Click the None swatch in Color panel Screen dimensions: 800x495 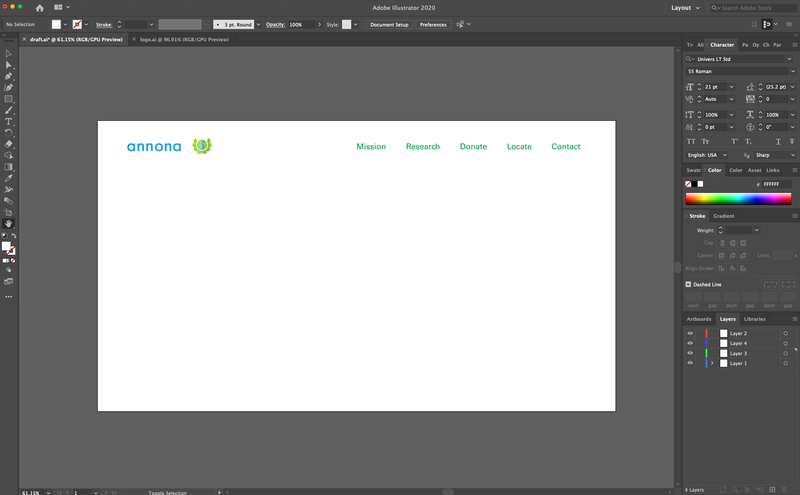coord(688,184)
